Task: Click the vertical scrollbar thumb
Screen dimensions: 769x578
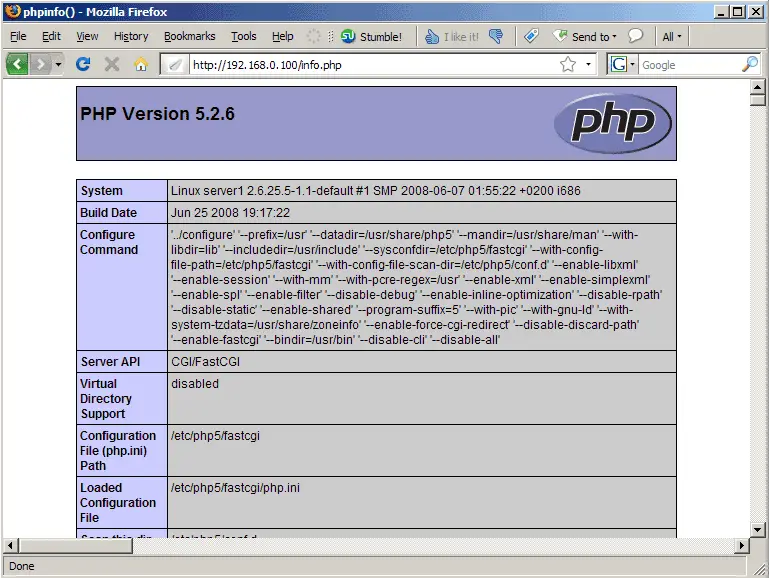Action: (757, 101)
